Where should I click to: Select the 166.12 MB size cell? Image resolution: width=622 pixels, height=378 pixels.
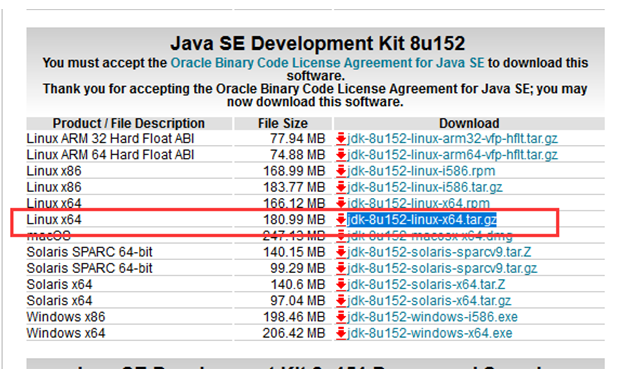pos(294,203)
